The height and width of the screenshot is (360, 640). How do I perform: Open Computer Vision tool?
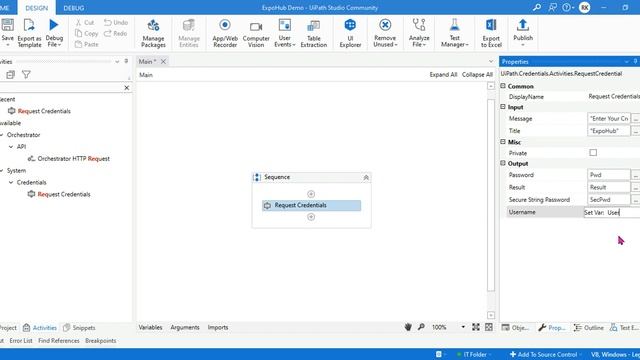tap(256, 33)
